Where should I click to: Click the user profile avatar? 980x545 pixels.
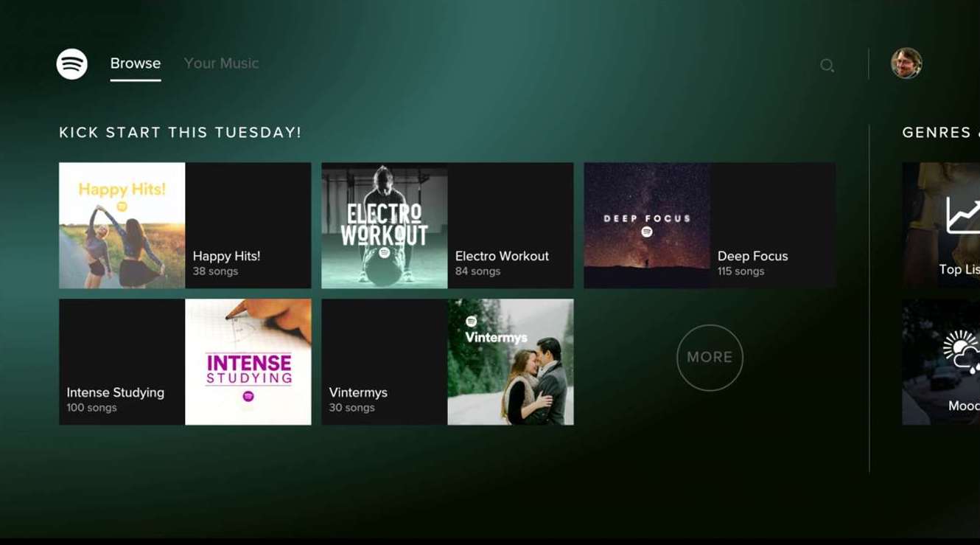pos(906,64)
